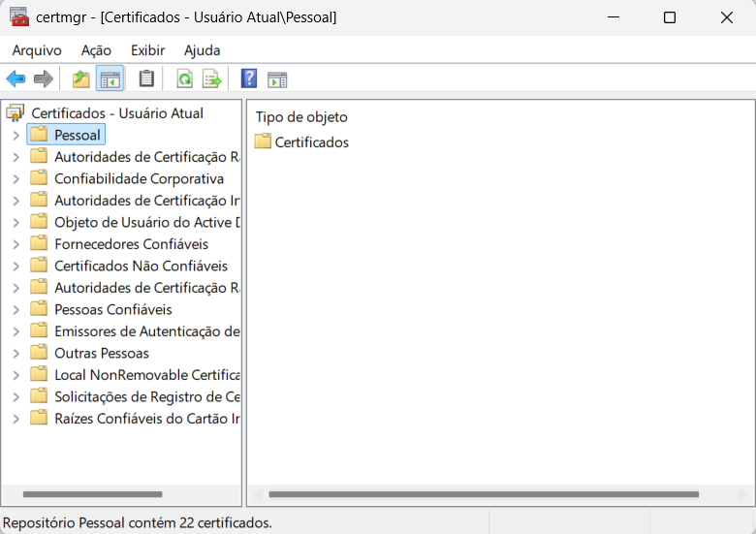
Task: Click the Pessoal folder icon
Action: click(x=39, y=134)
